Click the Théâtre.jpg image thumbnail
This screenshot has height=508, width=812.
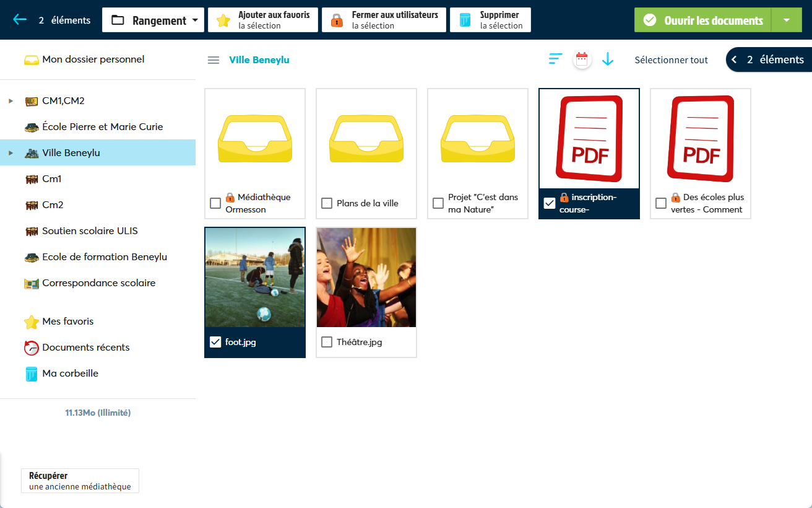[x=366, y=277]
